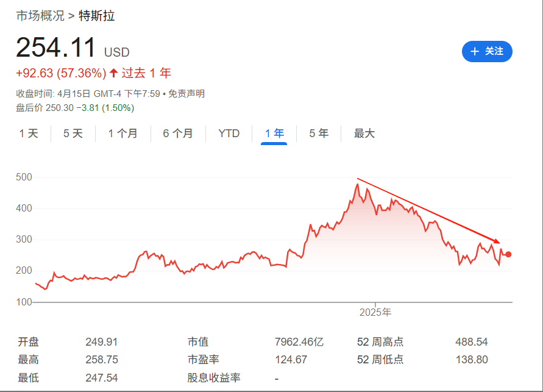543x392 pixels.
Task: Select the 1 年 range tab
Action: pyautogui.click(x=274, y=134)
